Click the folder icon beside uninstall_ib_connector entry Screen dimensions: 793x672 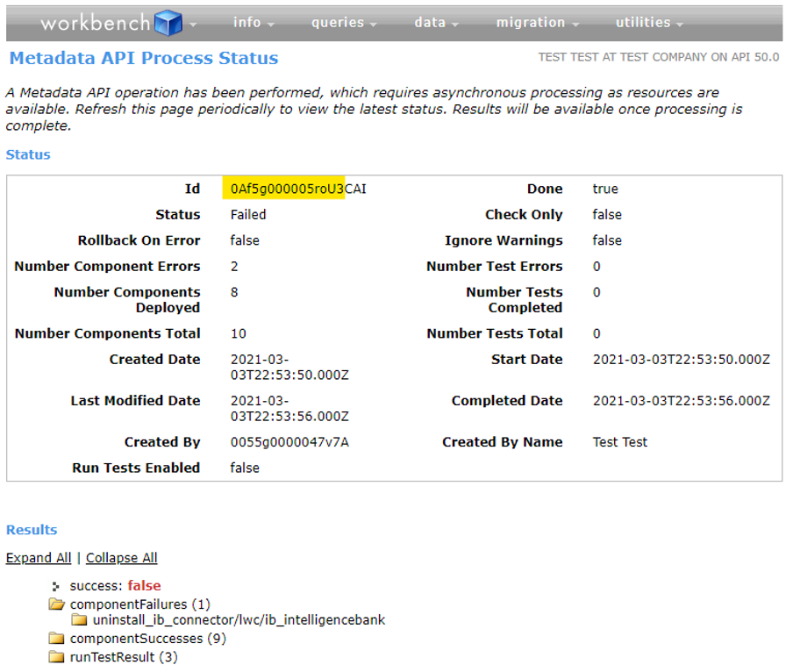click(80, 620)
